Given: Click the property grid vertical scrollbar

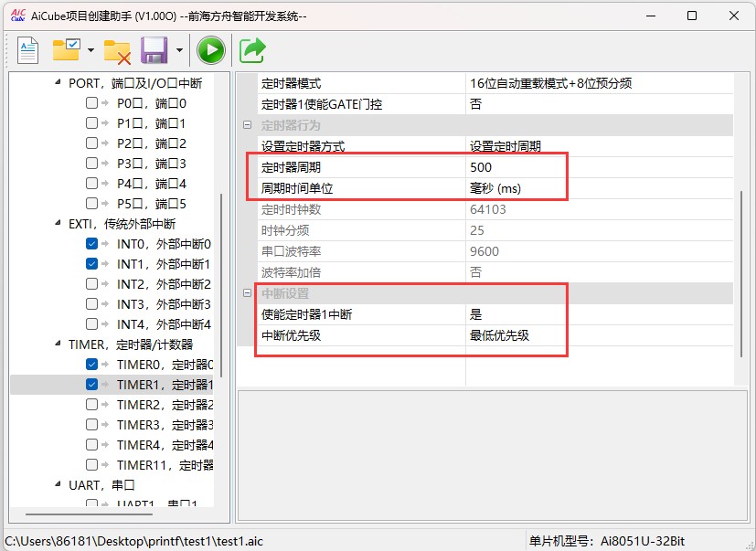Looking at the screenshot, I should tap(741, 274).
